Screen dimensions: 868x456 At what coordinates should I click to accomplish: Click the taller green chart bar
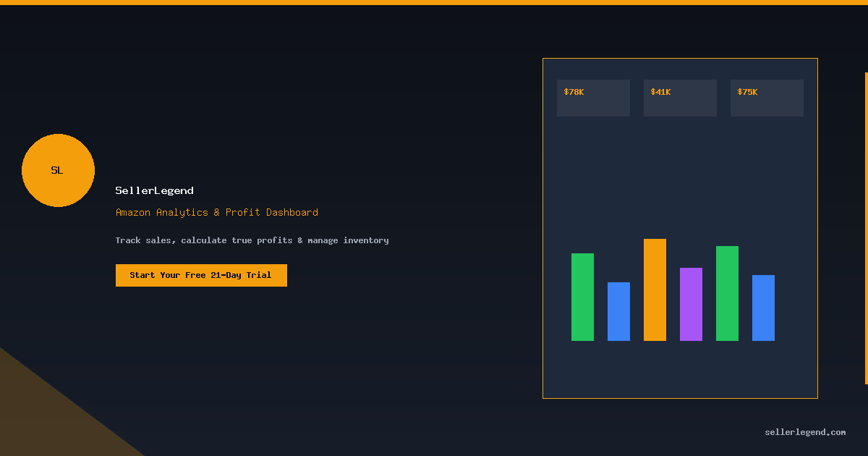pyautogui.click(x=727, y=293)
